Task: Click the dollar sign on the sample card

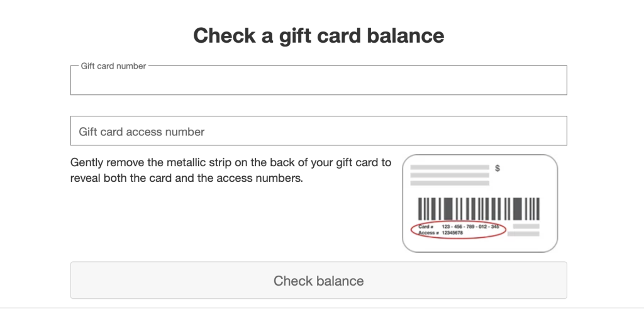Action: pos(497,168)
